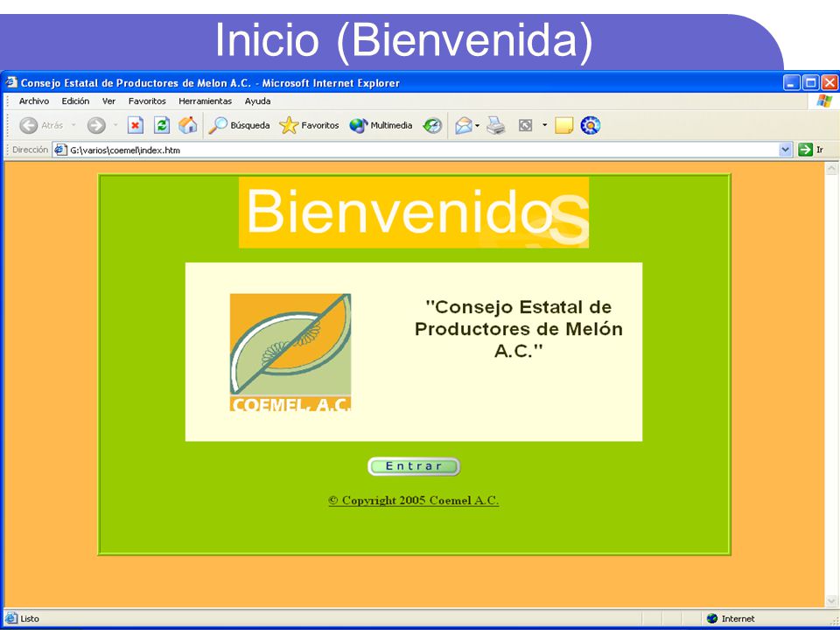The image size is (840, 630).
Task: Open dropdown arrow beside gray toolbar icon
Action: click(x=545, y=125)
